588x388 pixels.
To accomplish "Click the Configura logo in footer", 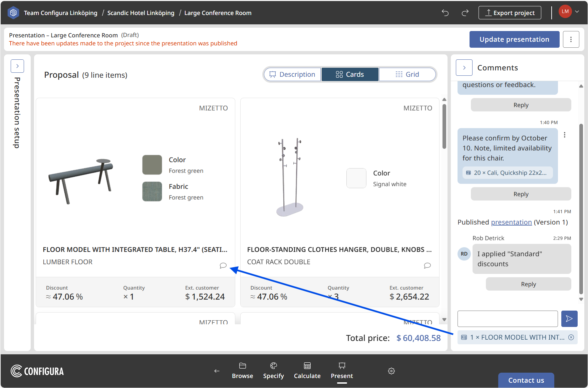I will click(37, 371).
